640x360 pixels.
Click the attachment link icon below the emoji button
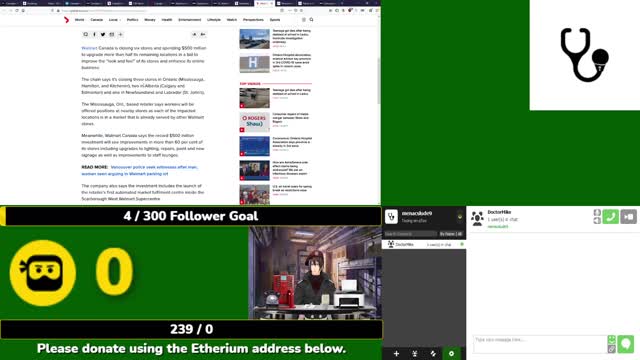click(611, 349)
